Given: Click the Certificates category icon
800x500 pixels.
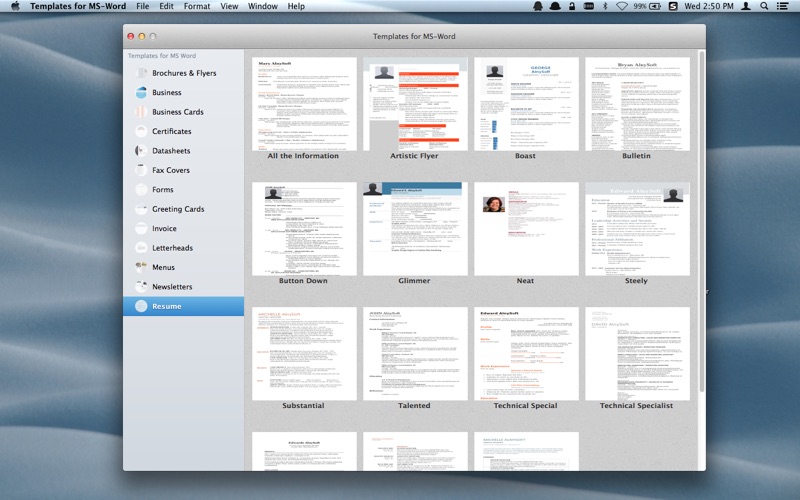Looking at the screenshot, I should pyautogui.click(x=141, y=131).
